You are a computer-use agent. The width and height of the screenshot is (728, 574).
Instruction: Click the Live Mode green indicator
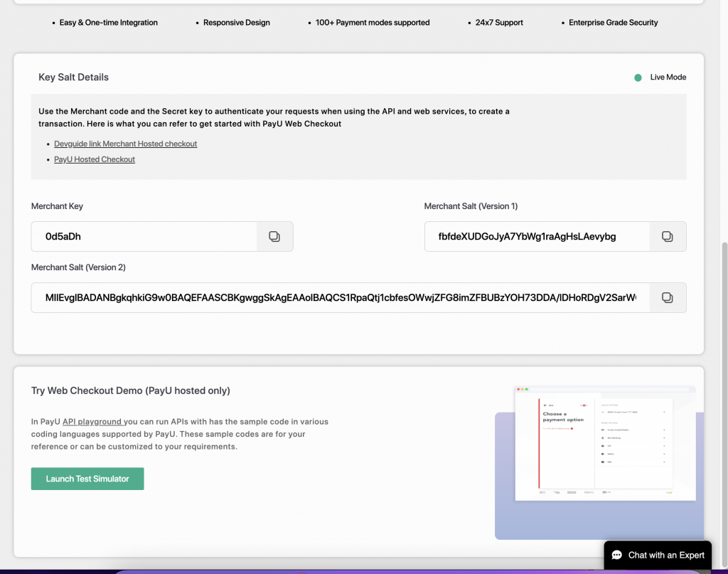point(638,78)
